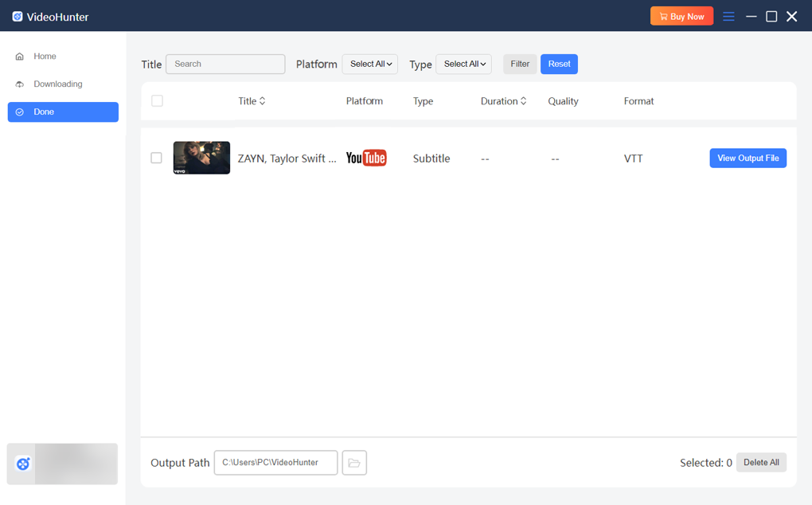Go to the Home tab
The image size is (812, 505).
[63, 57]
